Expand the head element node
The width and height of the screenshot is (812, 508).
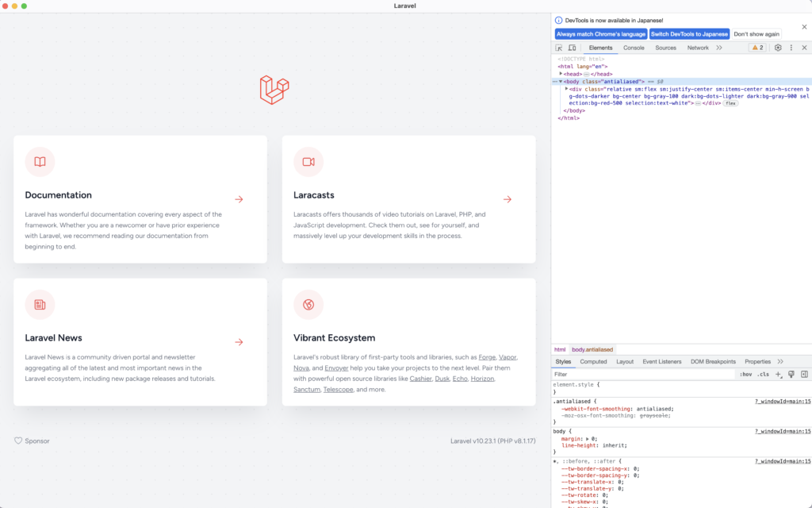561,74
